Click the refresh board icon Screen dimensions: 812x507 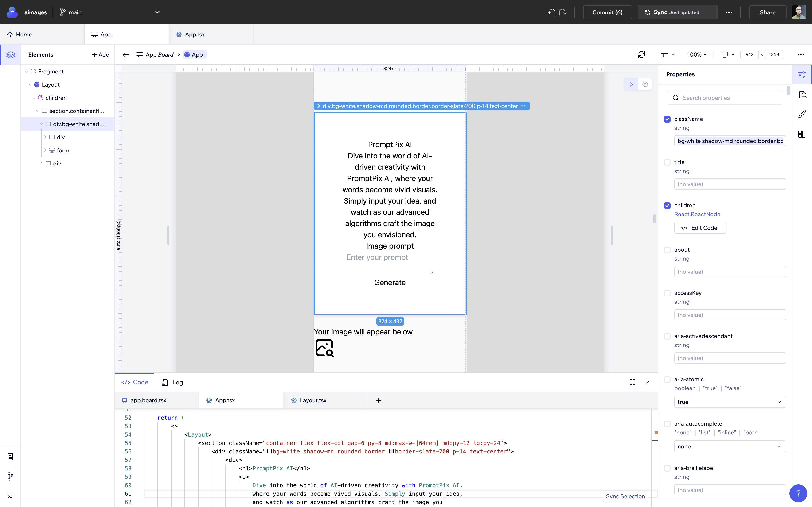tap(641, 54)
